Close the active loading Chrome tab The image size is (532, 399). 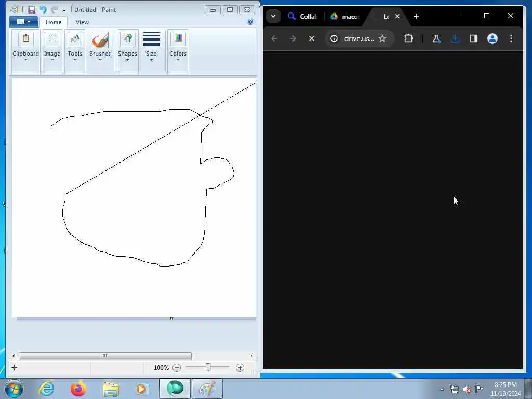(x=397, y=16)
